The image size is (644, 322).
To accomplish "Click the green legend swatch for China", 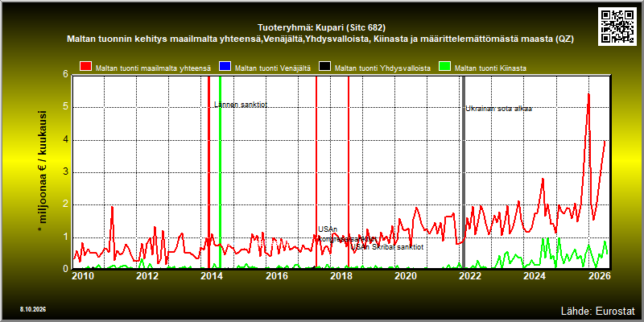I will pyautogui.click(x=445, y=67).
